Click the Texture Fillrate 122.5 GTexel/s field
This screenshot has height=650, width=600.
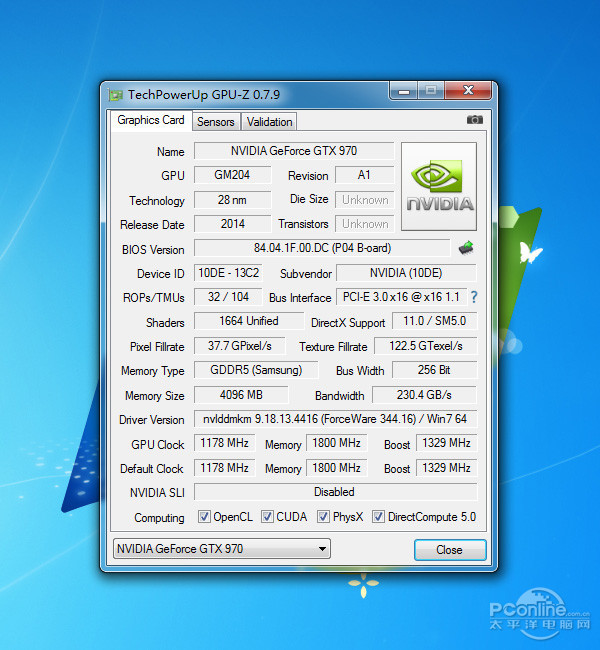(425, 346)
